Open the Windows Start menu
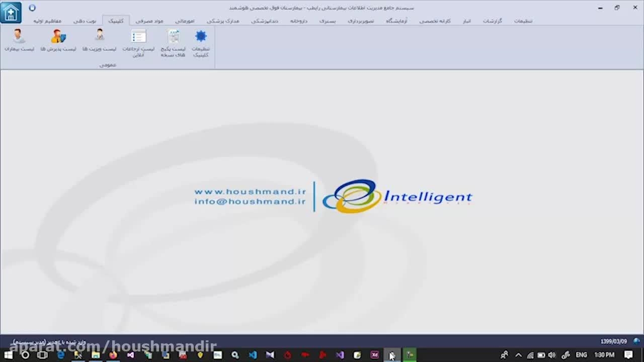This screenshot has width=644, height=362. pyautogui.click(x=8, y=355)
